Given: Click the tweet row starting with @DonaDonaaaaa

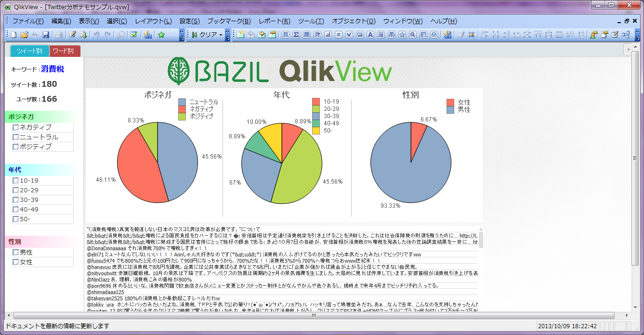Looking at the screenshot, I should [282, 248].
